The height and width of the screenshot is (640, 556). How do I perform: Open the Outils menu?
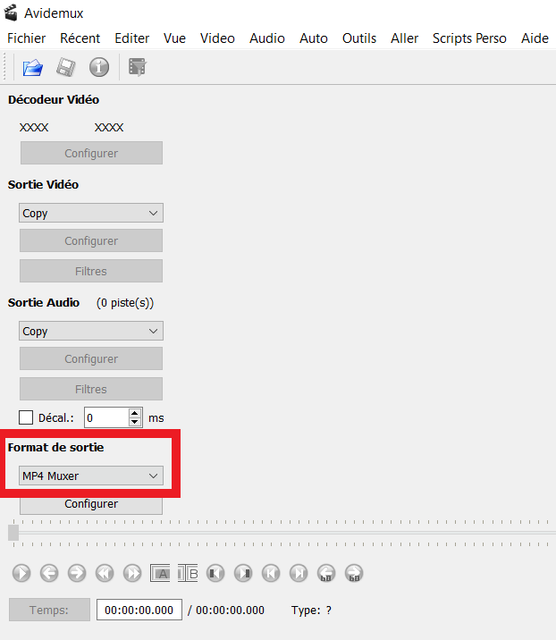pos(359,38)
